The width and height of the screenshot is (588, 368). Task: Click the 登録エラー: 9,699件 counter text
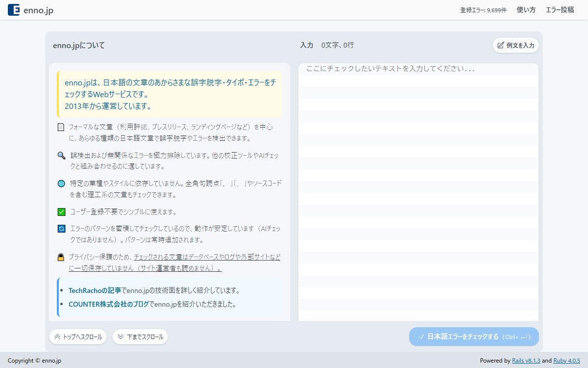[x=483, y=10]
